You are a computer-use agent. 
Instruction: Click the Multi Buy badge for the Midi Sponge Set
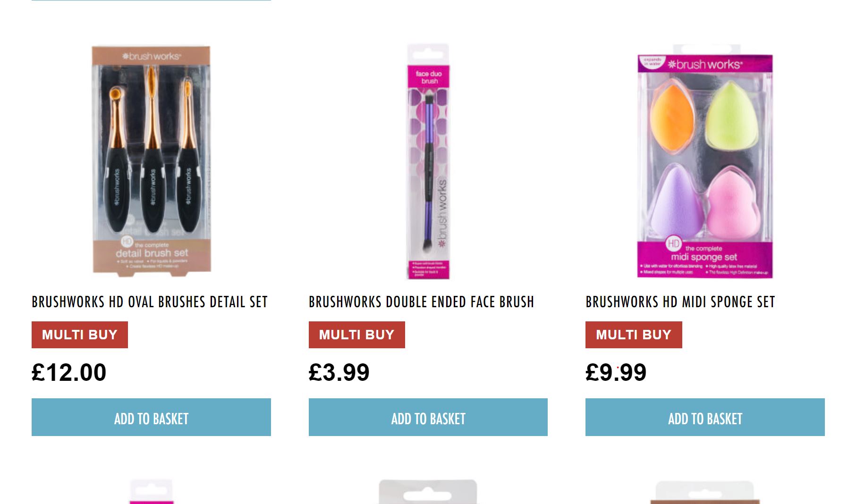point(634,335)
